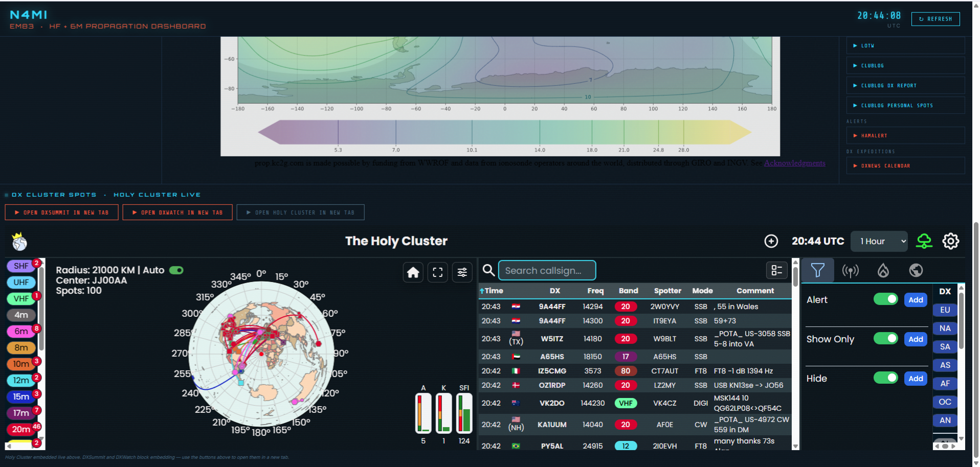The width and height of the screenshot is (980, 467).
Task: Open Holy Cluster settings gear
Action: pos(951,241)
